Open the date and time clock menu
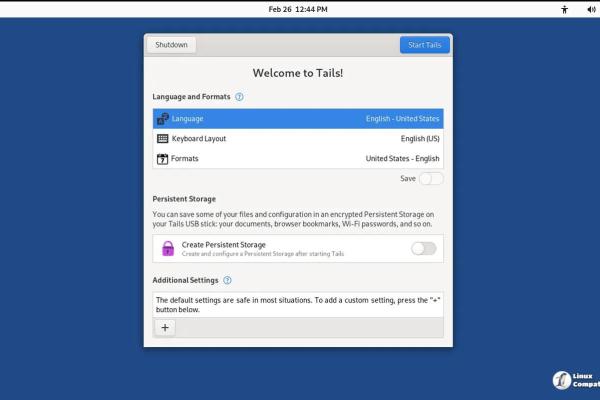 pos(298,9)
